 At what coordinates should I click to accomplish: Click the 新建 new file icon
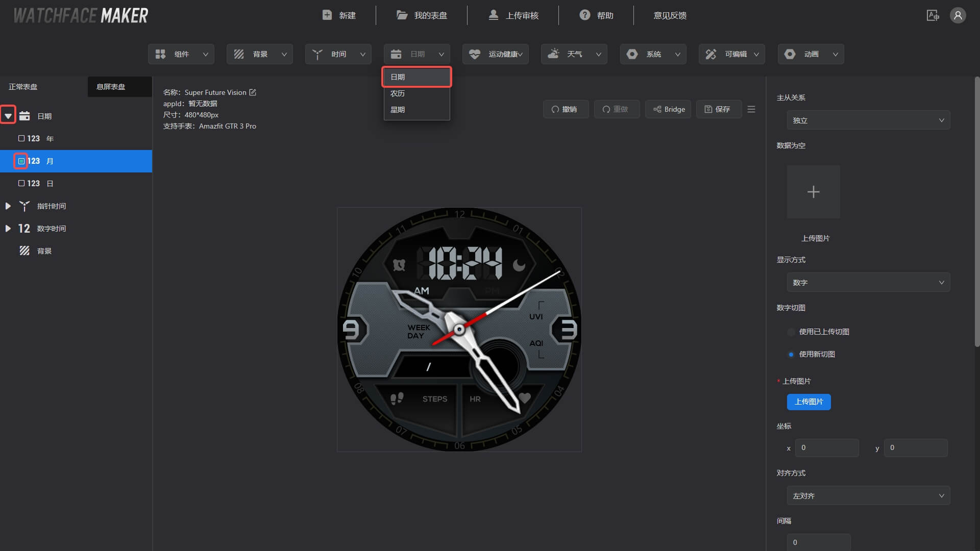point(327,15)
